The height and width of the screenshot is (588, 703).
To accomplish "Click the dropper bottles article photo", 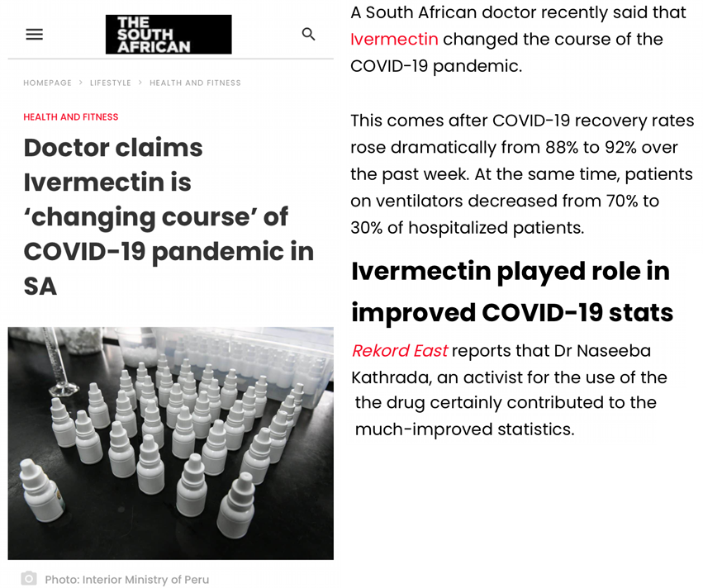I will 170,443.
